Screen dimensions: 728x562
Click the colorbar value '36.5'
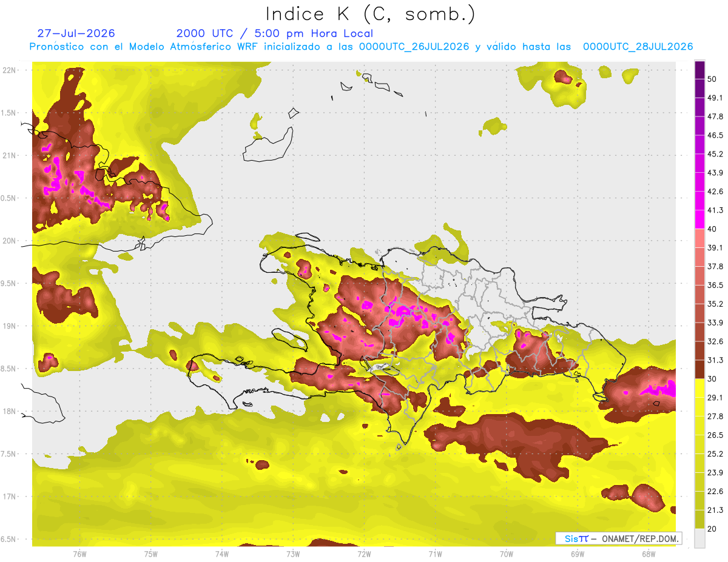click(x=715, y=285)
